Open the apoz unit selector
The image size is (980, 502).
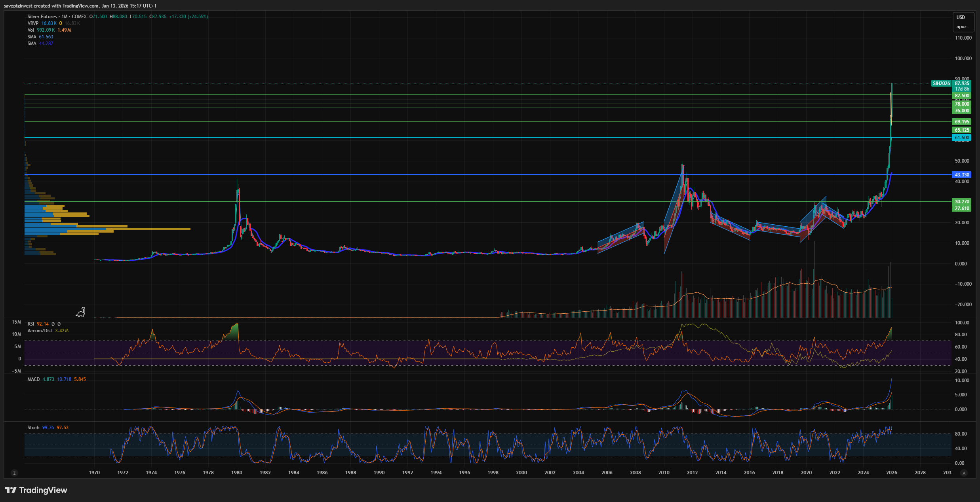(x=961, y=27)
